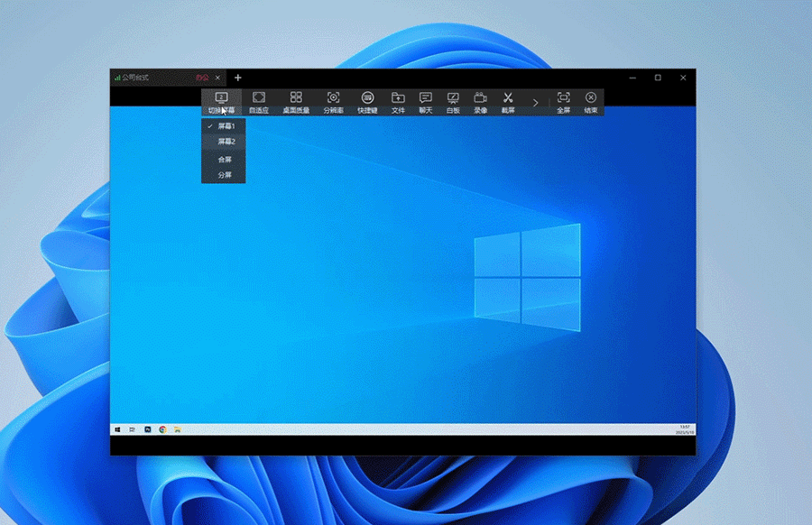The width and height of the screenshot is (812, 525).
Task: Open the remote Windows Start menu
Action: click(x=117, y=429)
